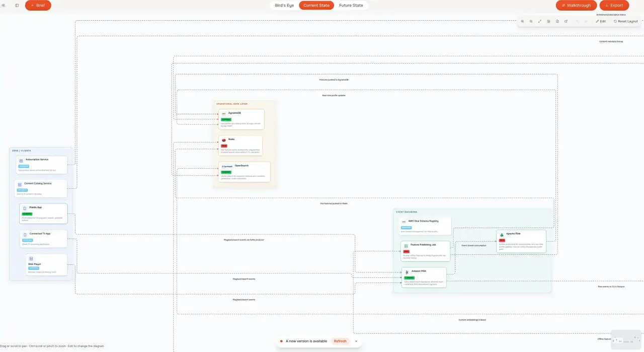Select the Amazon MSK node title

click(419, 271)
